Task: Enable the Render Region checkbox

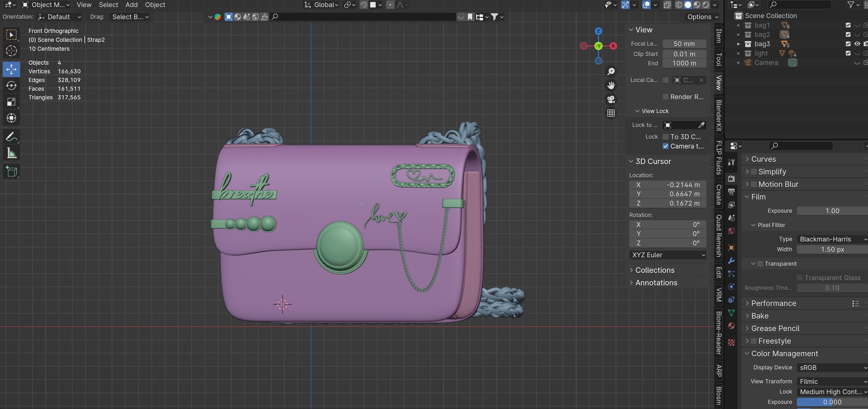Action: coord(665,97)
